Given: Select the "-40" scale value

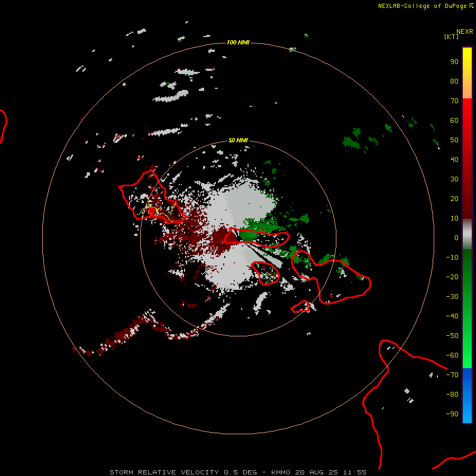Looking at the screenshot, I should 452,316.
